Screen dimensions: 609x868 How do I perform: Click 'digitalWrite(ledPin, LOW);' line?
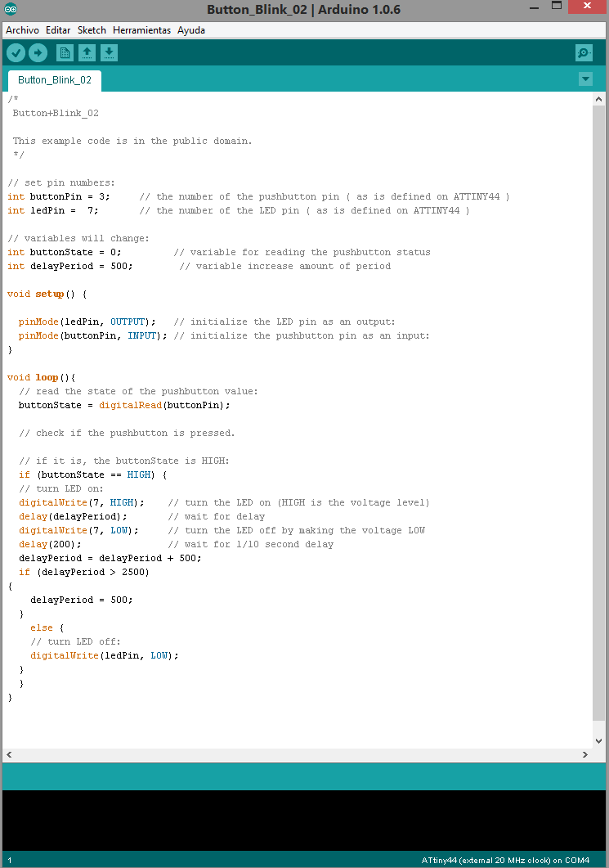(x=105, y=655)
